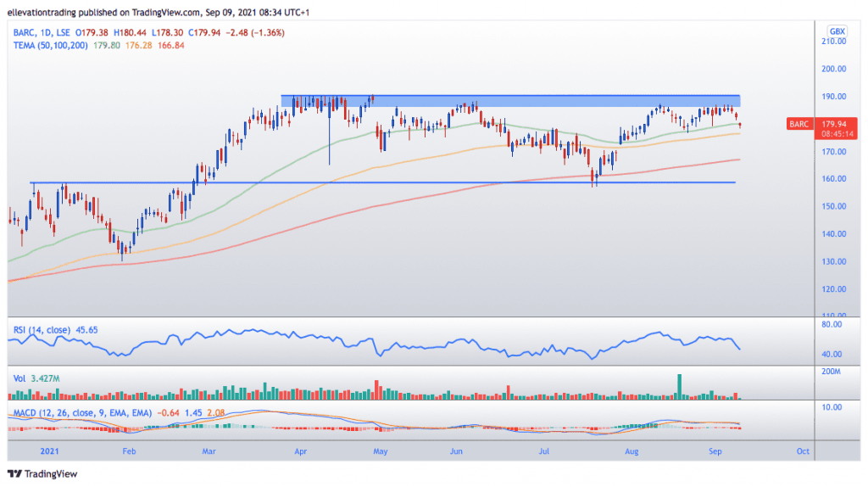This screenshot has height=487, width=868.
Task: Click the 210.00 price axis label
Action: click(834, 41)
